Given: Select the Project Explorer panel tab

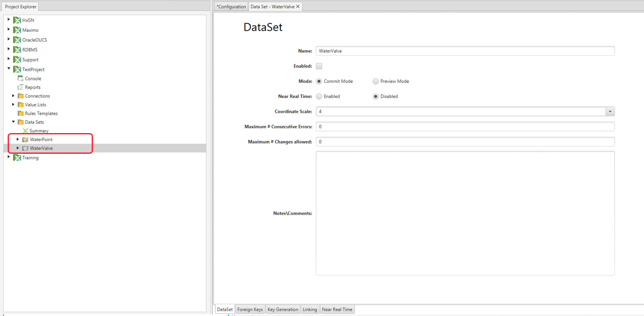Looking at the screenshot, I should click(x=21, y=6).
